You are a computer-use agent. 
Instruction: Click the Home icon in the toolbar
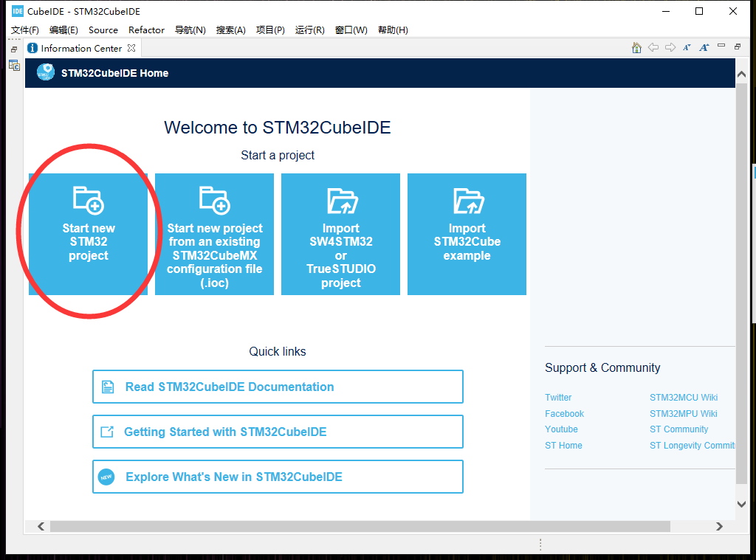tap(636, 46)
